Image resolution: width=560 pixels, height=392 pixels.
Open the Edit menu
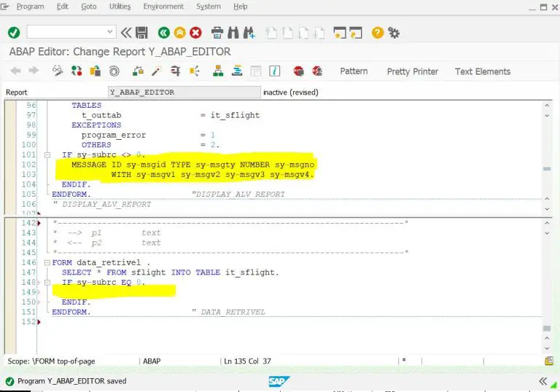coord(62,7)
